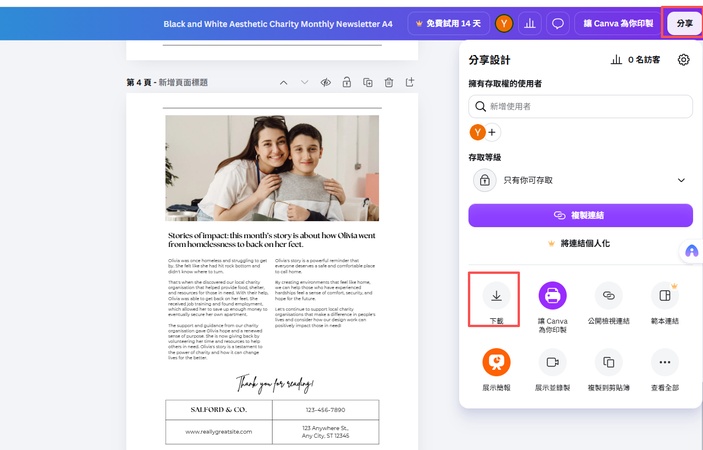
Task: Click the 複製到剪貼簿 clipboard icon
Action: pyautogui.click(x=608, y=362)
